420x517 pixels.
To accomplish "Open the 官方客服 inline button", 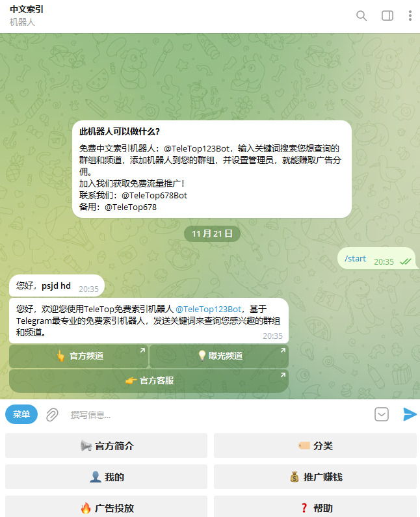I will (149, 380).
